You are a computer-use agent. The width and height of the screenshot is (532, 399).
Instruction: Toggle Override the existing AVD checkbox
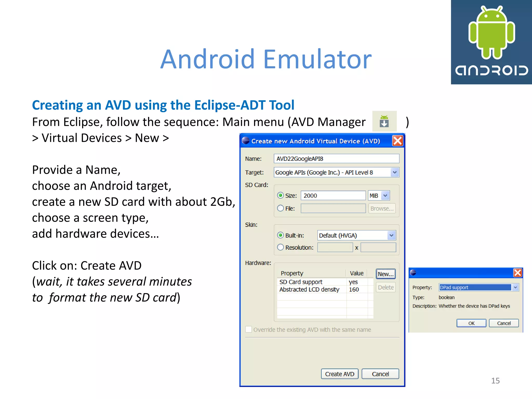click(249, 329)
